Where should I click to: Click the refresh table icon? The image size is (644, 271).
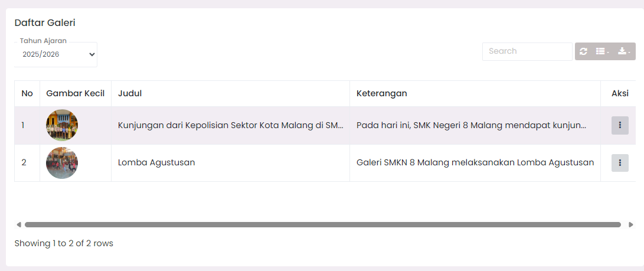(x=584, y=51)
